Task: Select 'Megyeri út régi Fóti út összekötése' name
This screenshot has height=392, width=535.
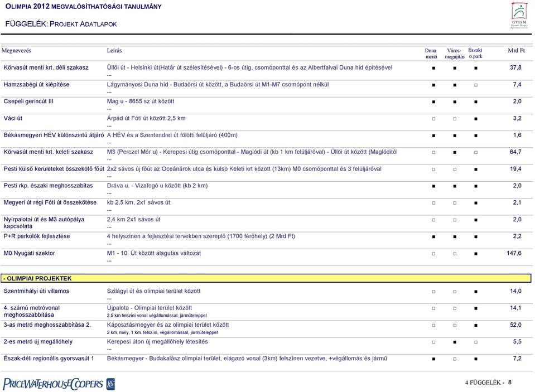Action: pyautogui.click(x=50, y=202)
